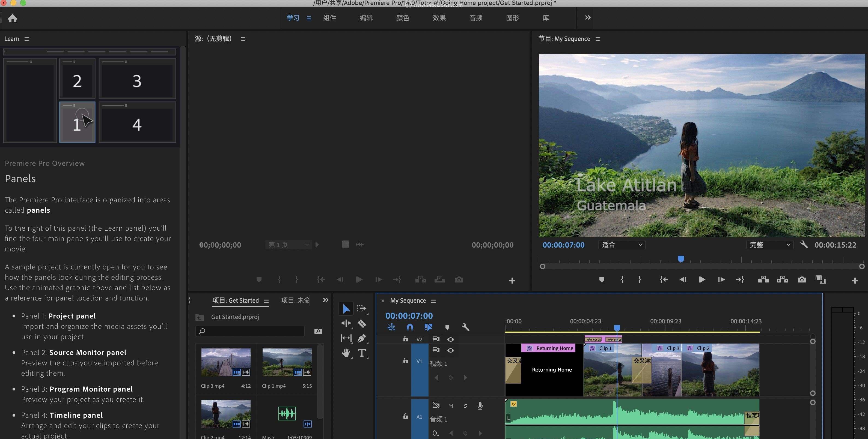Mute audio track A1
868x439 pixels.
click(450, 406)
